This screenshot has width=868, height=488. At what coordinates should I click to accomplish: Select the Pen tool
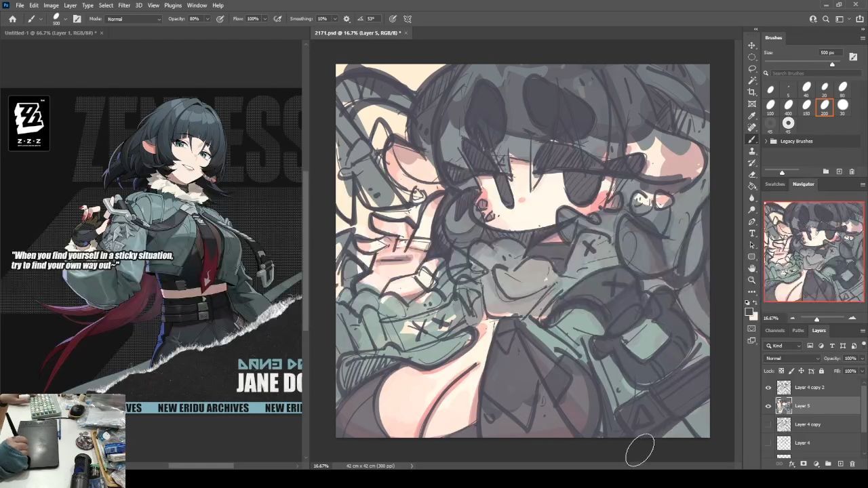point(752,222)
